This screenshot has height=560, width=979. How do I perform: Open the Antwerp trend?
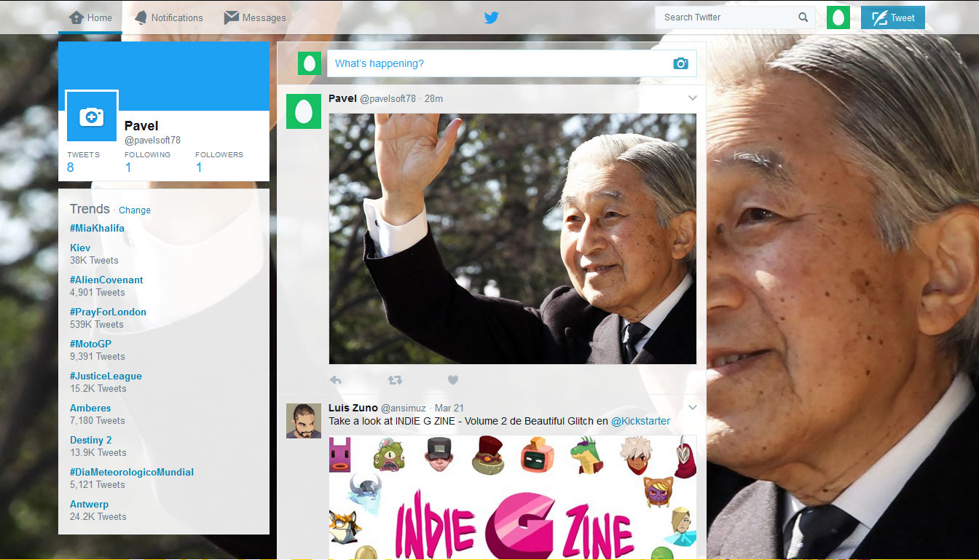click(x=89, y=504)
